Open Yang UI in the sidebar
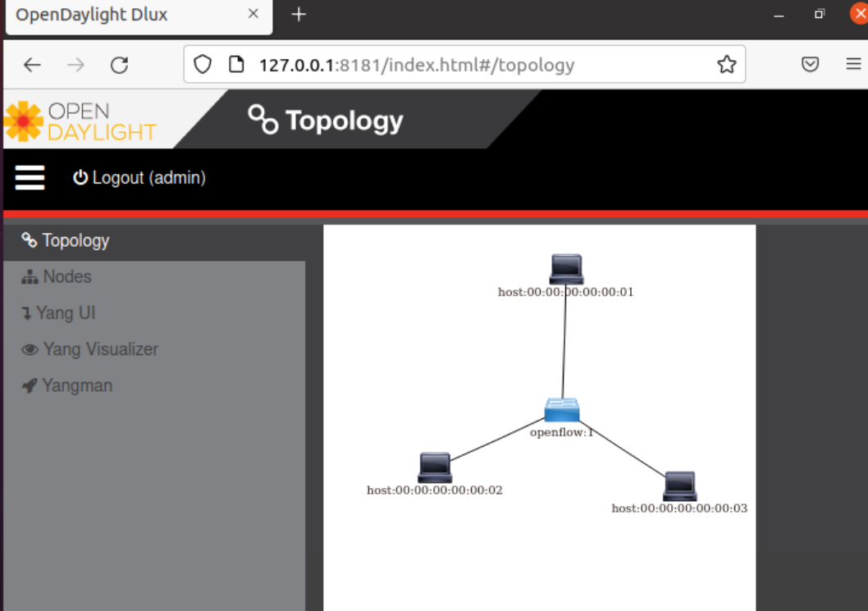 (x=154, y=313)
